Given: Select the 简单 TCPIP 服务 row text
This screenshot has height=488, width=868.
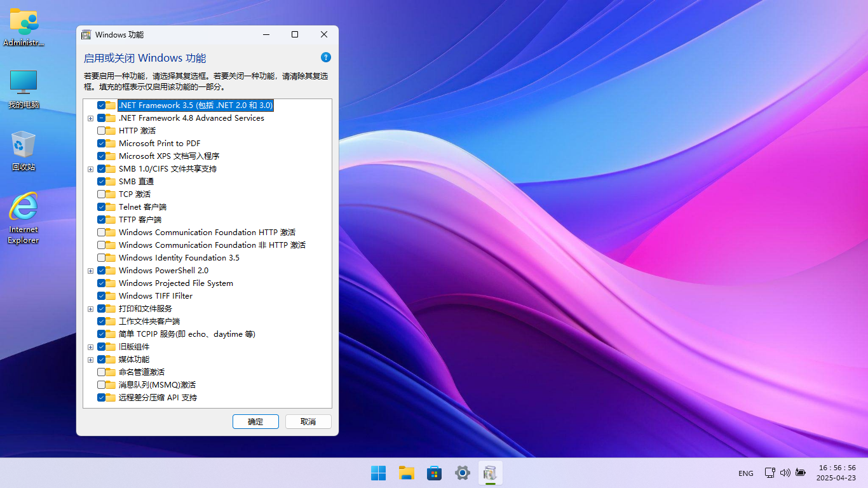Looking at the screenshot, I should pyautogui.click(x=187, y=334).
